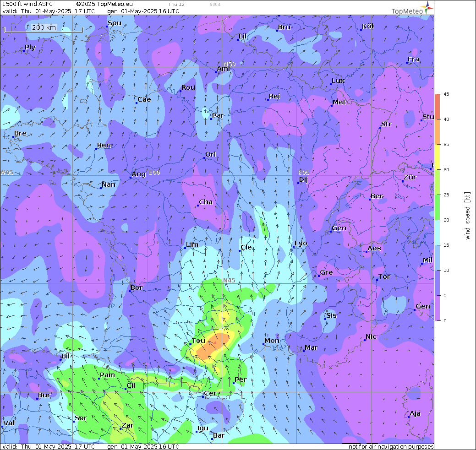Screen dimensions: 476x450
Task: Click the 'Ang' city label
Action: tap(138, 174)
